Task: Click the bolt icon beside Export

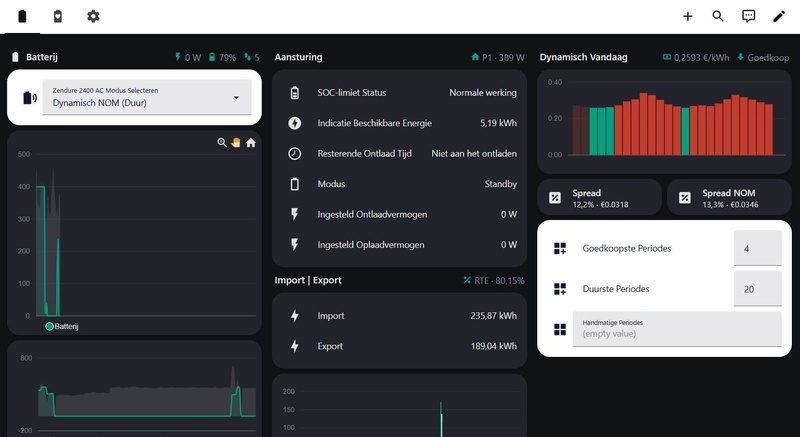Action: [294, 346]
